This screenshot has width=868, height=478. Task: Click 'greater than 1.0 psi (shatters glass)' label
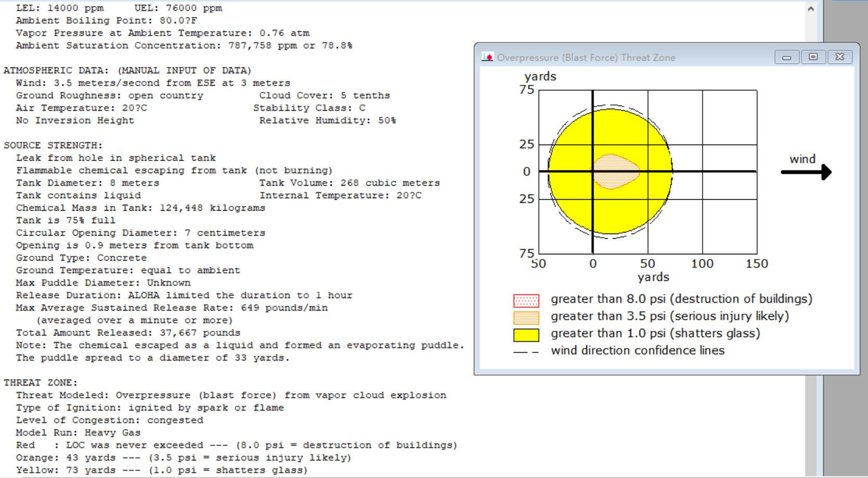click(x=655, y=333)
